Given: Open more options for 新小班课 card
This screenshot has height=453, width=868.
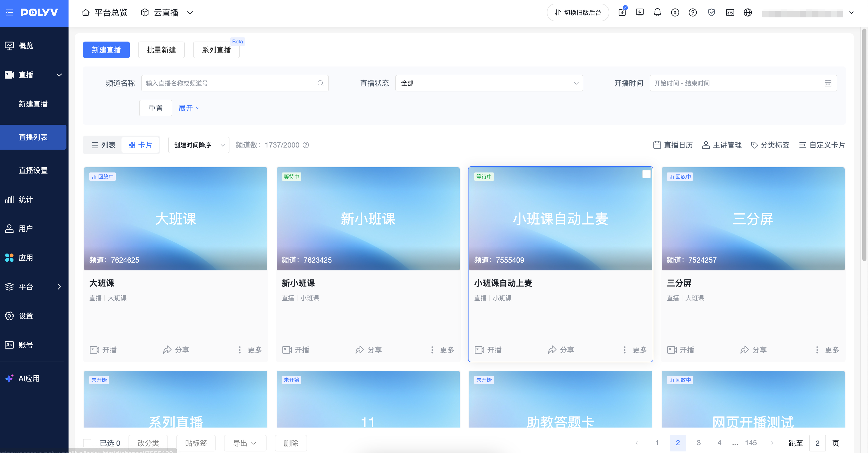Looking at the screenshot, I should (442, 350).
